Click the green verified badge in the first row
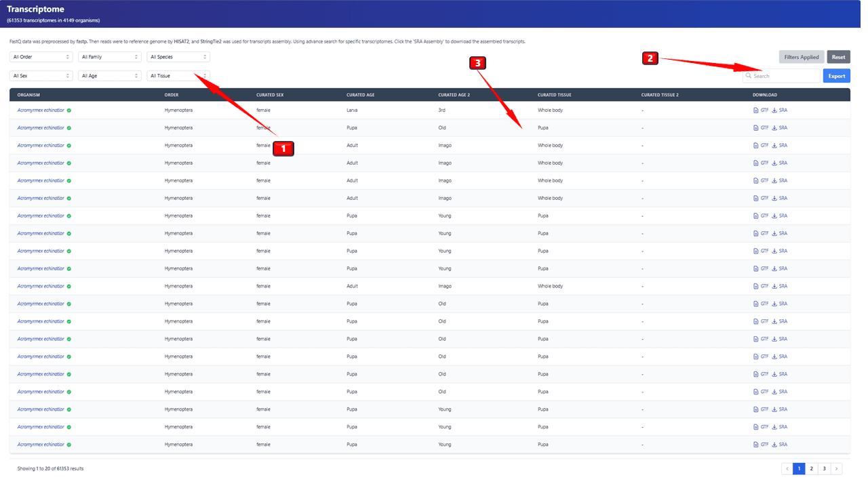This screenshot has height=488, width=868. pyautogui.click(x=69, y=110)
